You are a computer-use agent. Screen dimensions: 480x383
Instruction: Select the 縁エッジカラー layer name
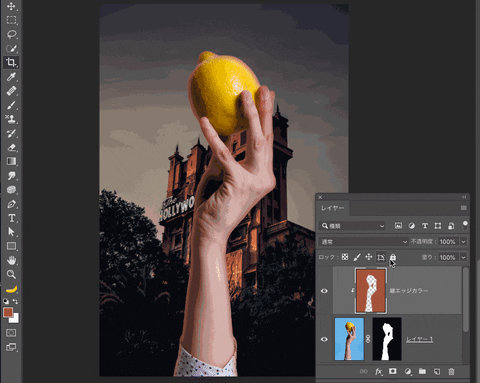[x=409, y=291]
